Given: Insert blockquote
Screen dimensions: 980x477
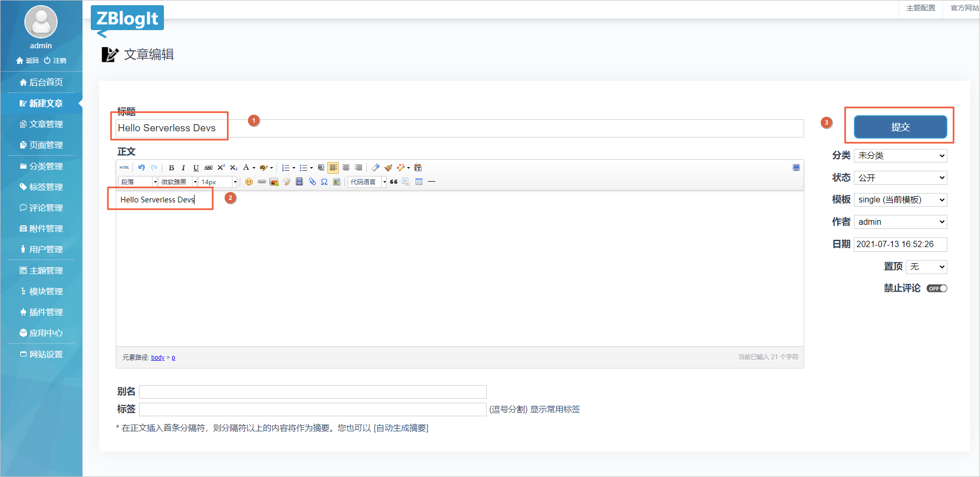Looking at the screenshot, I should coord(394,182).
